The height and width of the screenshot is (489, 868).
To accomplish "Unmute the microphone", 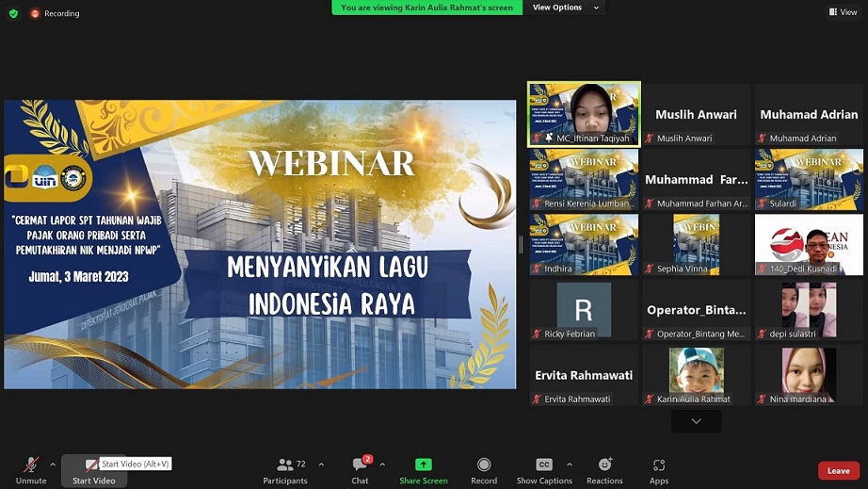I will [x=31, y=470].
